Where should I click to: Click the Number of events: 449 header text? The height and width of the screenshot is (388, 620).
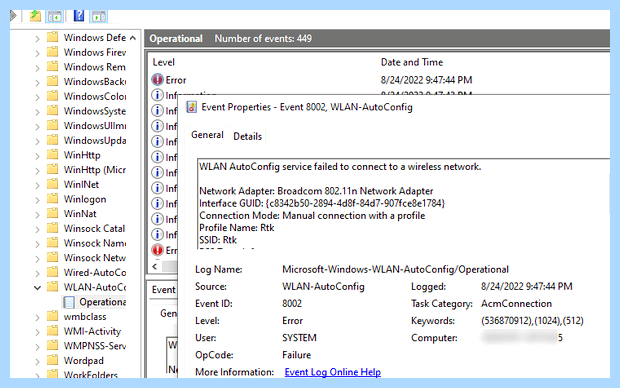point(263,38)
